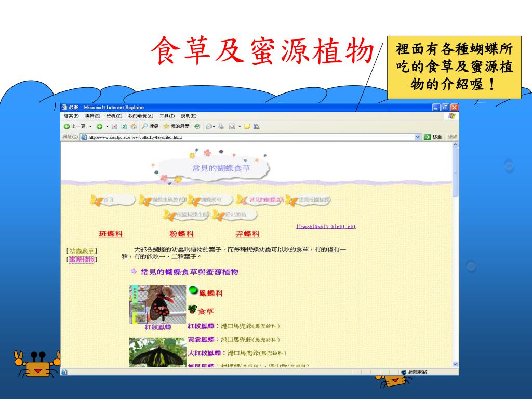Open the 幼蟲食草 sidebar link
Screen dimensions: 532x399
coord(82,251)
